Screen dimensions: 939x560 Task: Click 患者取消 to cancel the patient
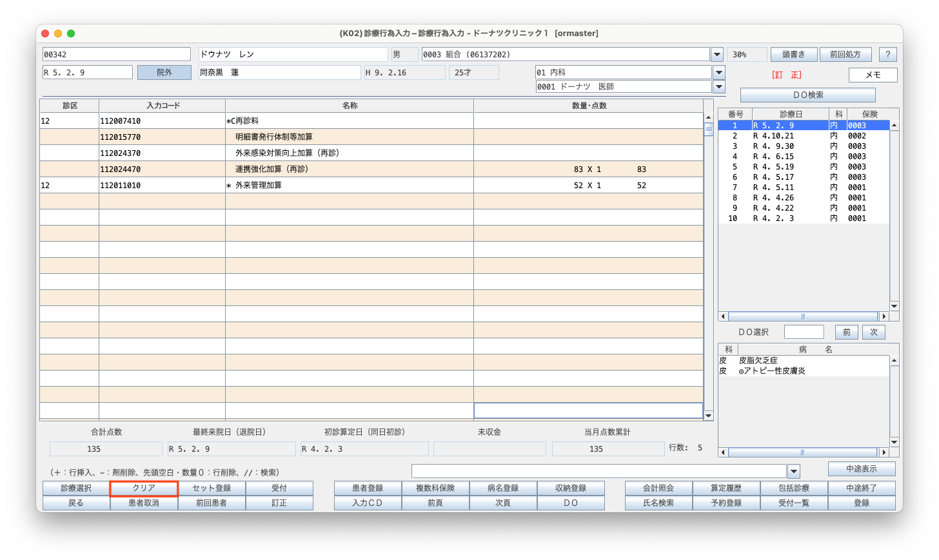(144, 503)
